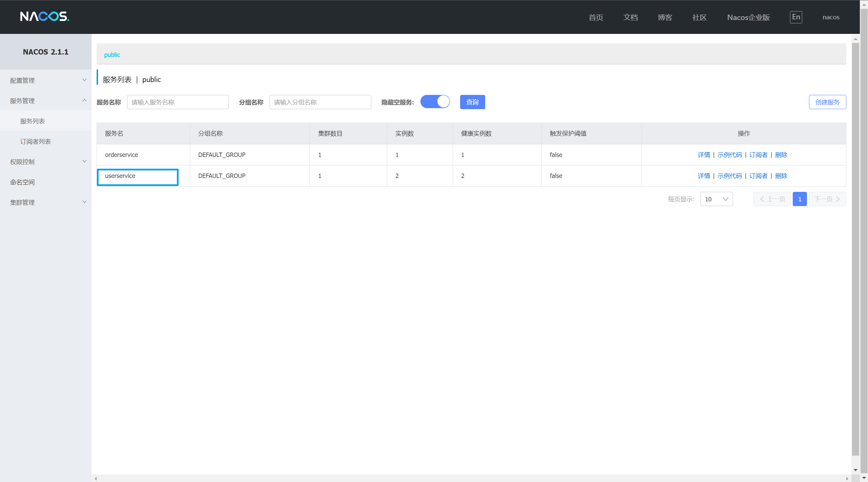Open 订阅者列表 in sidebar
The width and height of the screenshot is (868, 482).
click(36, 141)
